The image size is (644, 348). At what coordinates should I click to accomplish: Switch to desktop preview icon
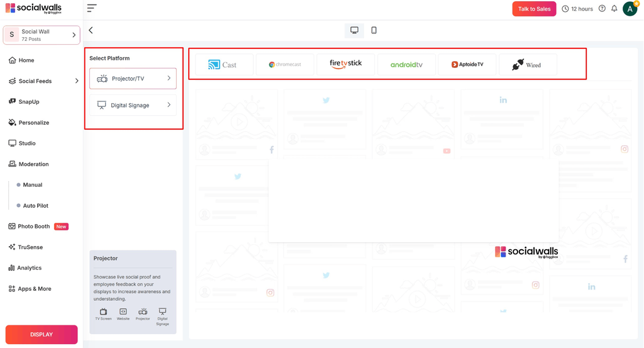(x=354, y=30)
